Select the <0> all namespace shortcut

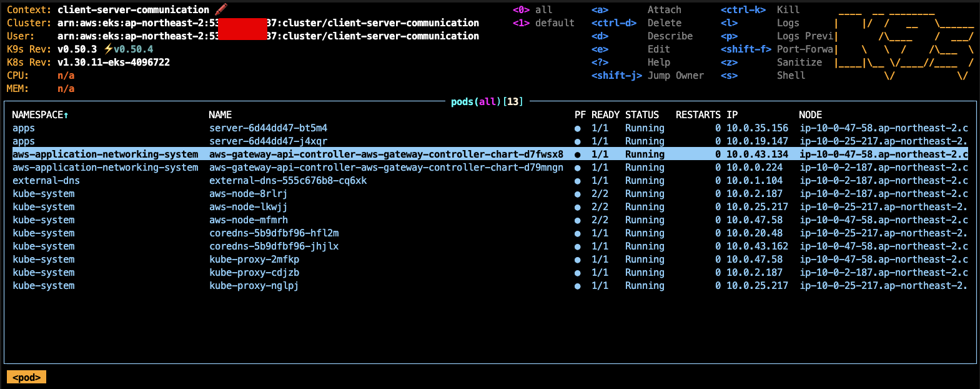532,10
